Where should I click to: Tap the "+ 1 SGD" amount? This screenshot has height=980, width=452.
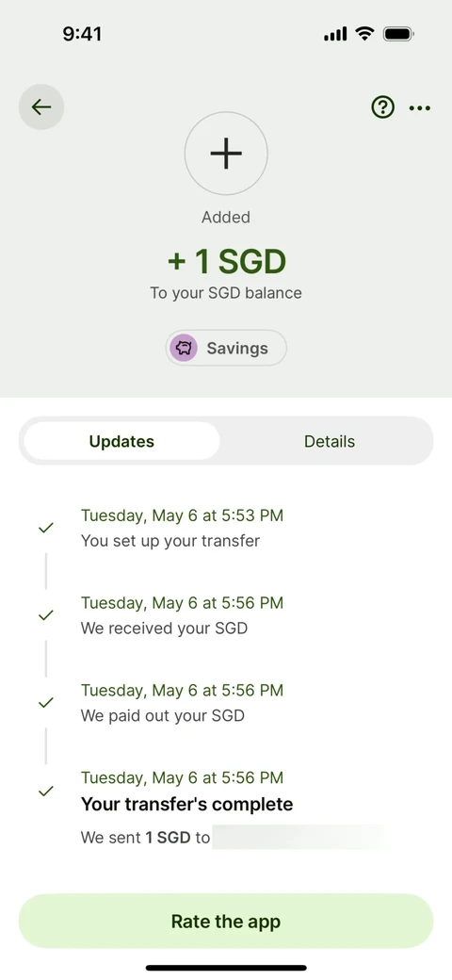pos(226,262)
